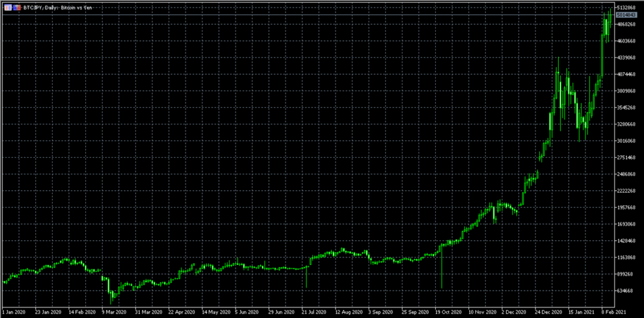Click the 3280668 price scale label
Image resolution: width=644 pixels, height=318 pixels.
point(627,124)
